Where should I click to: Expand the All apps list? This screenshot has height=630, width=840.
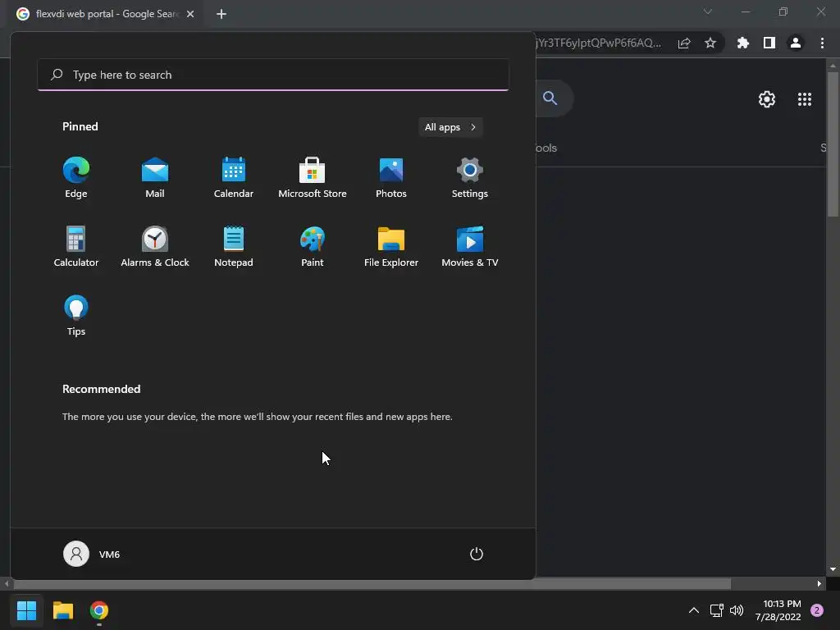click(450, 127)
